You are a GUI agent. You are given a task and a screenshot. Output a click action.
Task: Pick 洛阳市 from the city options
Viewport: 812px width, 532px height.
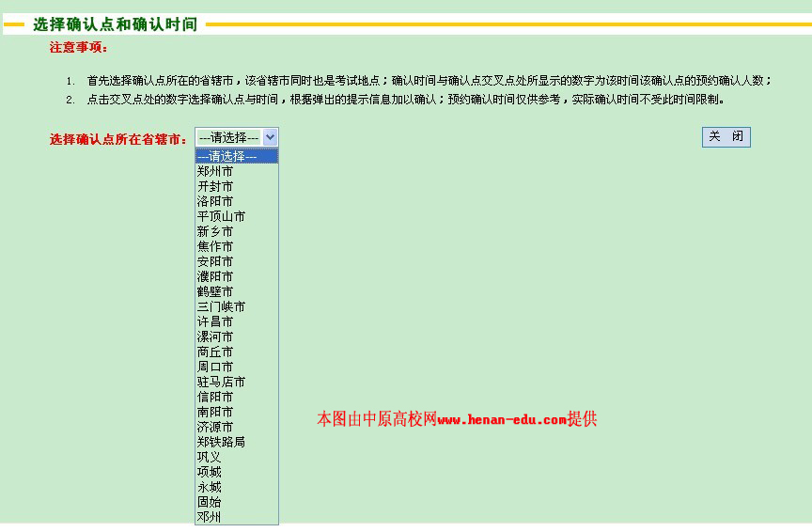point(215,202)
